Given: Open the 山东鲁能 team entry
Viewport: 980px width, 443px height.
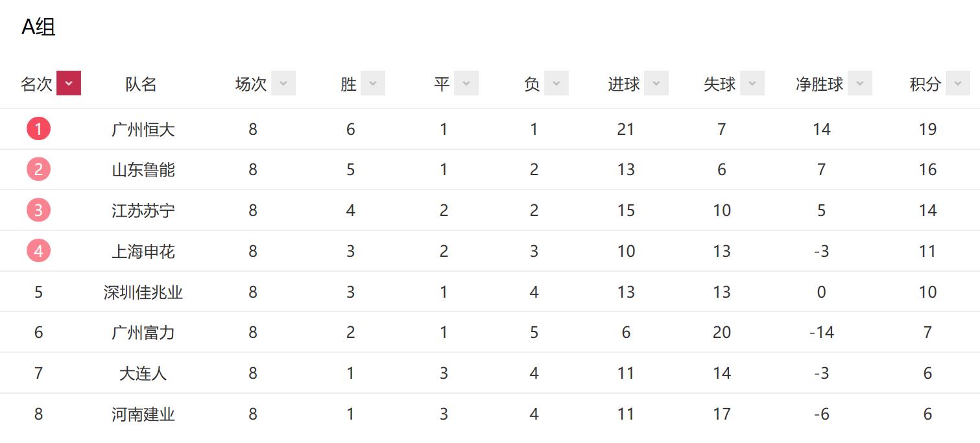Looking at the screenshot, I should [x=142, y=169].
